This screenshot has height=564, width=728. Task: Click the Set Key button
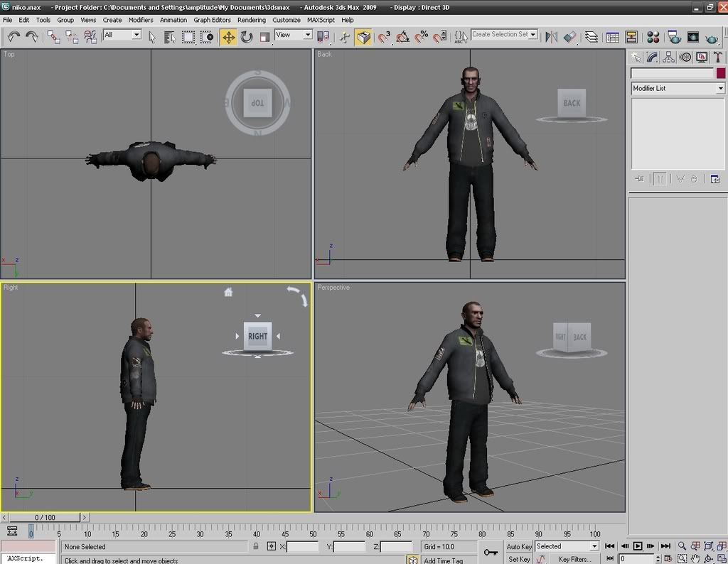coord(519,559)
